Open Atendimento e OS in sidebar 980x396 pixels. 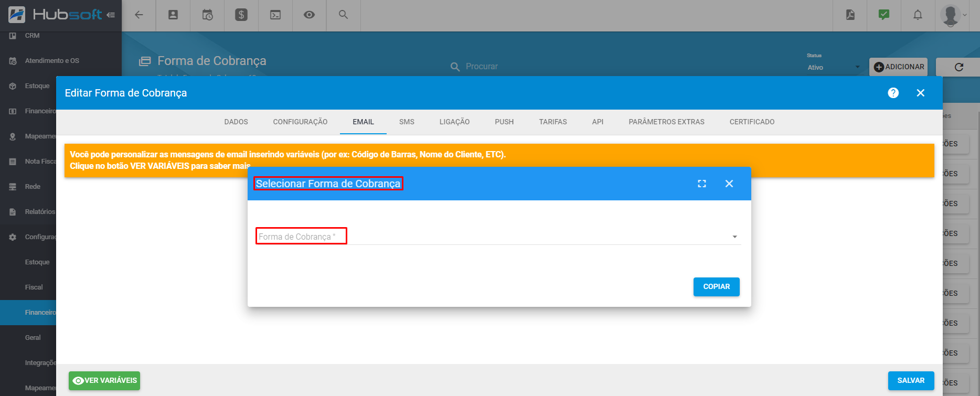pyautogui.click(x=52, y=61)
